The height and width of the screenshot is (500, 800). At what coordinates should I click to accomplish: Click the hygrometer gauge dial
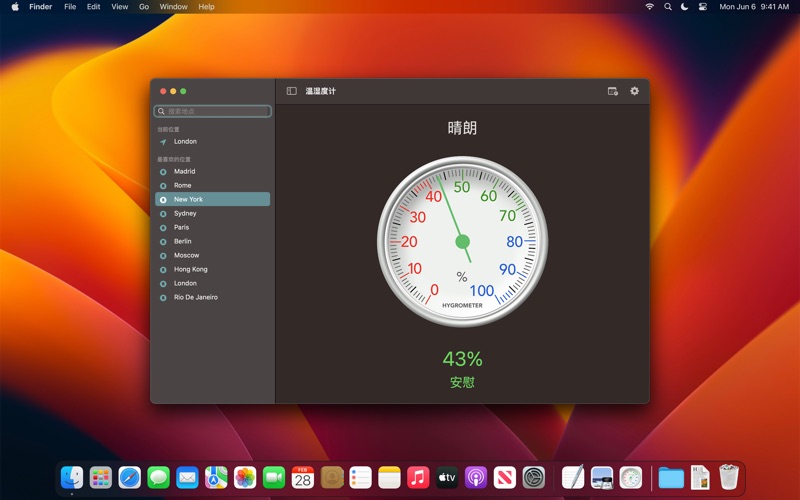(462, 242)
